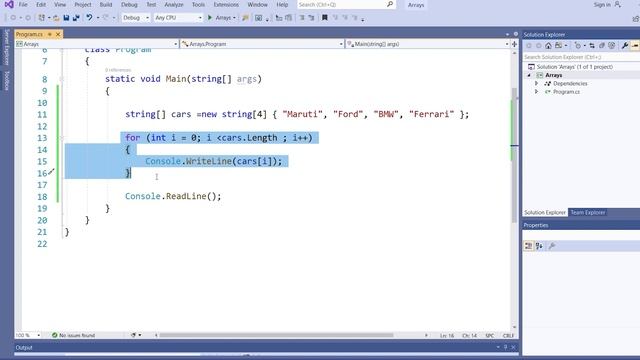640x360 pixels.
Task: Click the Save All icon
Action: 76,18
